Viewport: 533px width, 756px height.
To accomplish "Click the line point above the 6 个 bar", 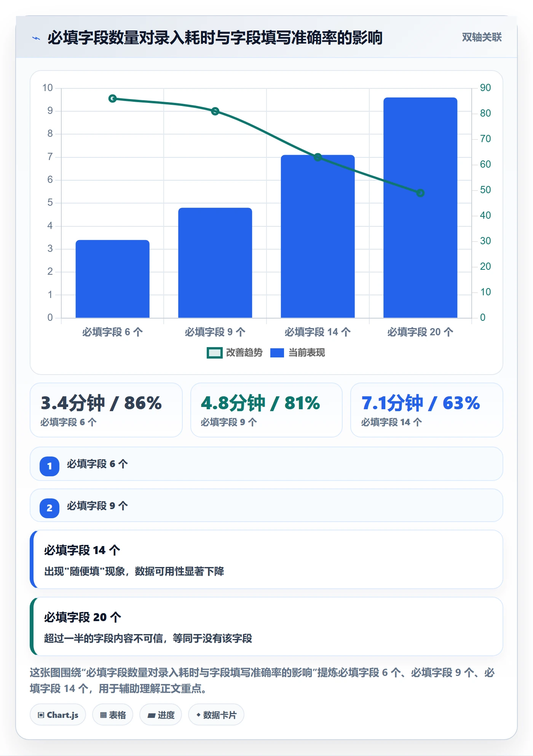I will point(113,99).
